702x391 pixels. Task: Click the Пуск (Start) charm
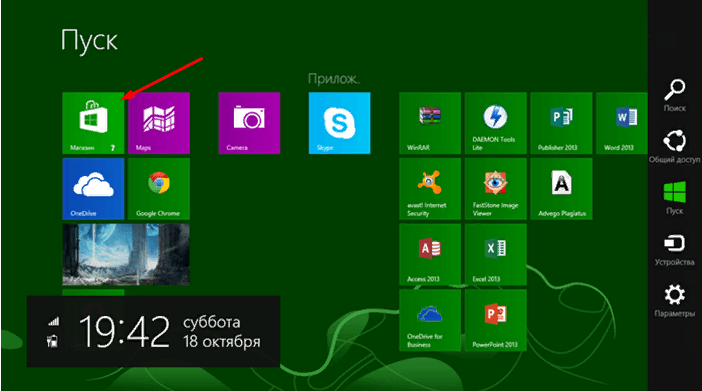[x=675, y=198]
